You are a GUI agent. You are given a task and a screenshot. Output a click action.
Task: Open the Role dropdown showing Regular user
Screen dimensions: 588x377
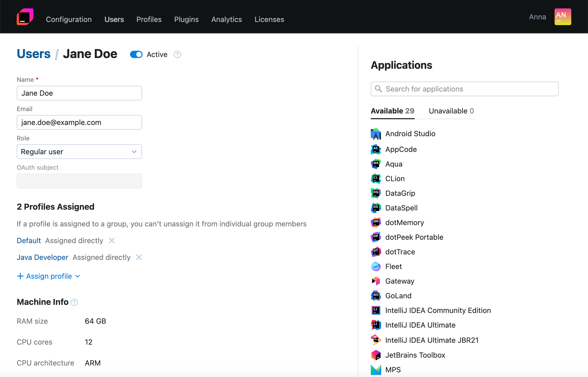79,152
